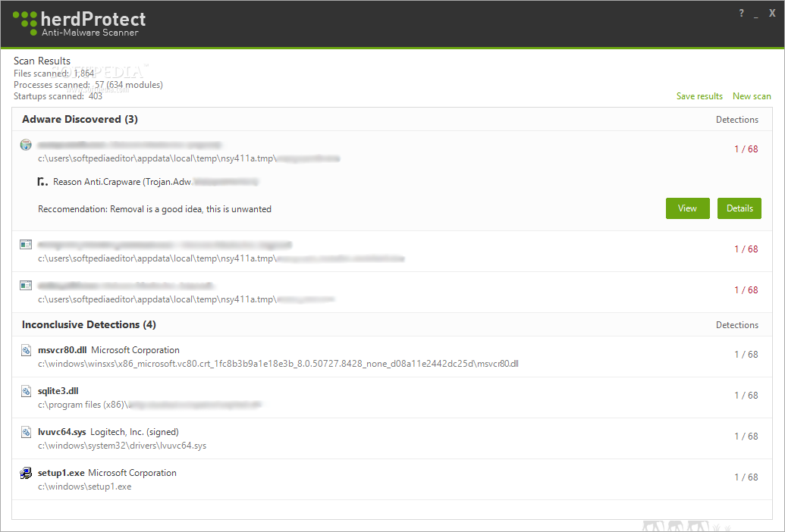The height and width of the screenshot is (532, 785).
Task: Click the first adware entry's globe icon
Action: [27, 145]
